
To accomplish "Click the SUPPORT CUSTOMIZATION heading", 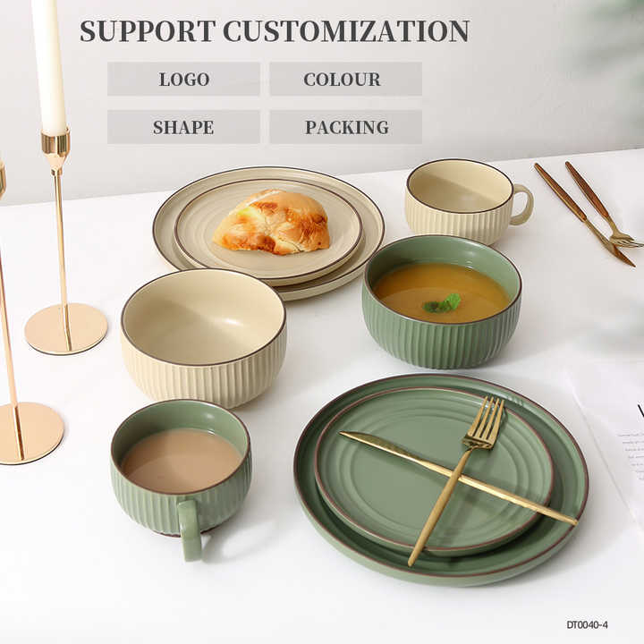I will tap(274, 30).
